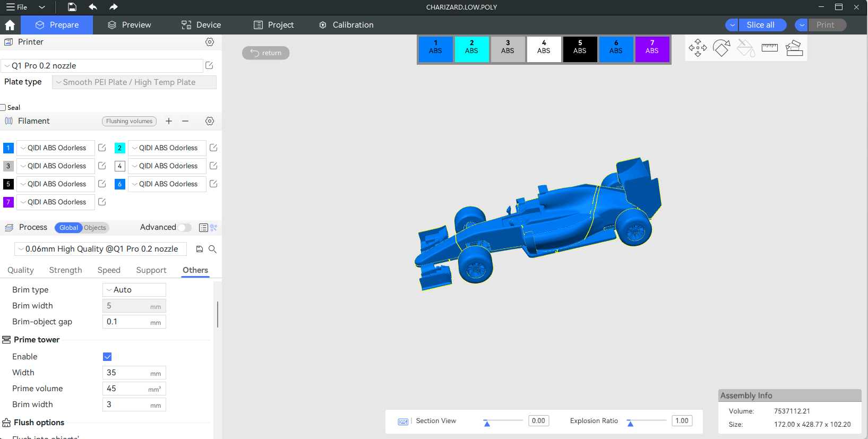868x439 pixels.
Task: Open the Brim type dropdown
Action: coord(134,290)
